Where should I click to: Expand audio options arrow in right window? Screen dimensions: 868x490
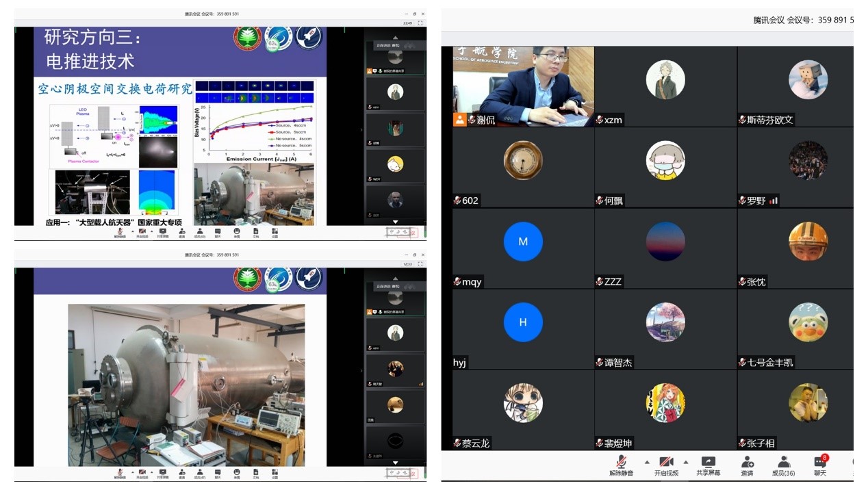pyautogui.click(x=646, y=462)
